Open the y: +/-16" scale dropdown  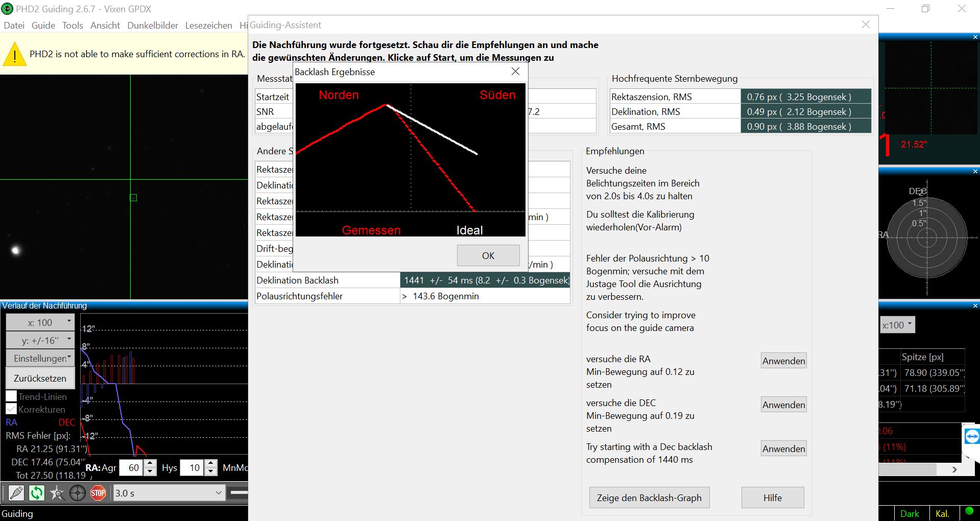click(x=40, y=340)
